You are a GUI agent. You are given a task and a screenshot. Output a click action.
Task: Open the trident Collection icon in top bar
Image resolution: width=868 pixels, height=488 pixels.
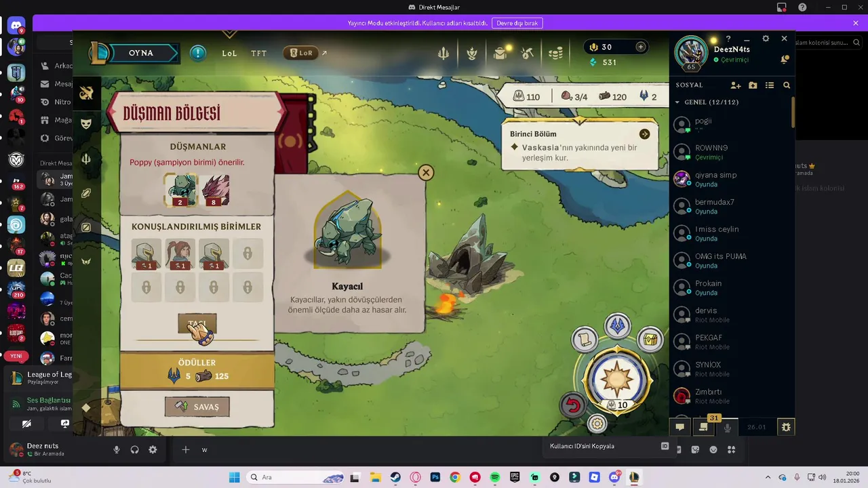pyautogui.click(x=443, y=53)
